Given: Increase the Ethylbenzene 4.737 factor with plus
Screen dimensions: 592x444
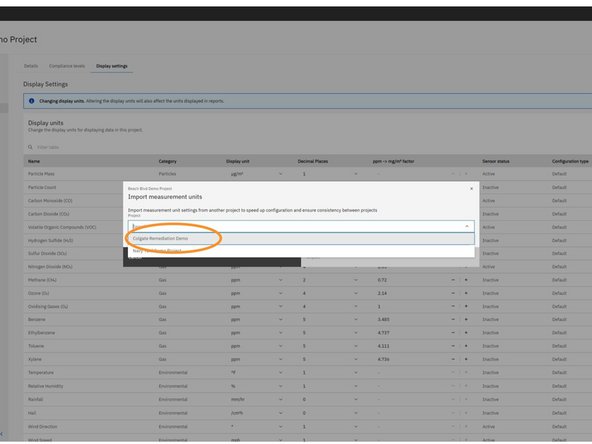Looking at the screenshot, I should 466,333.
